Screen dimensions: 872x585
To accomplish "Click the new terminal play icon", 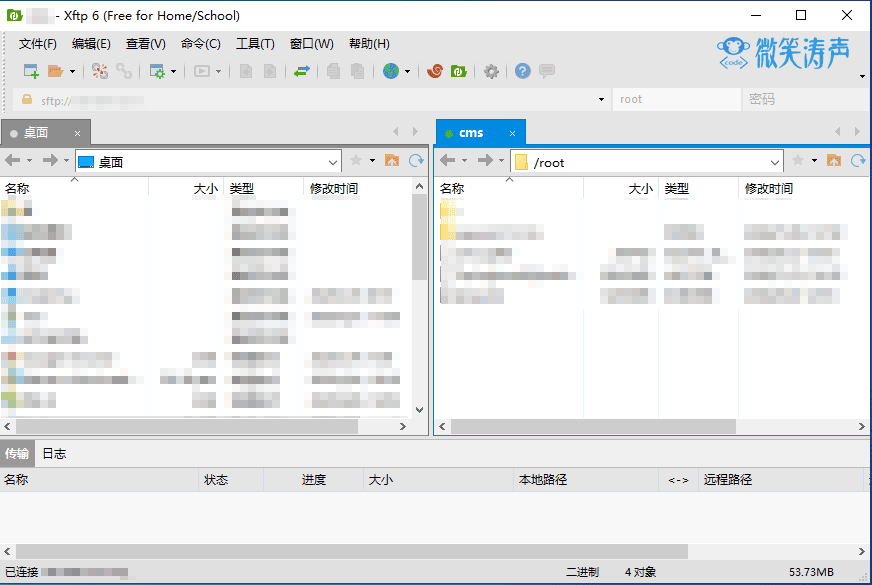I will (x=201, y=71).
